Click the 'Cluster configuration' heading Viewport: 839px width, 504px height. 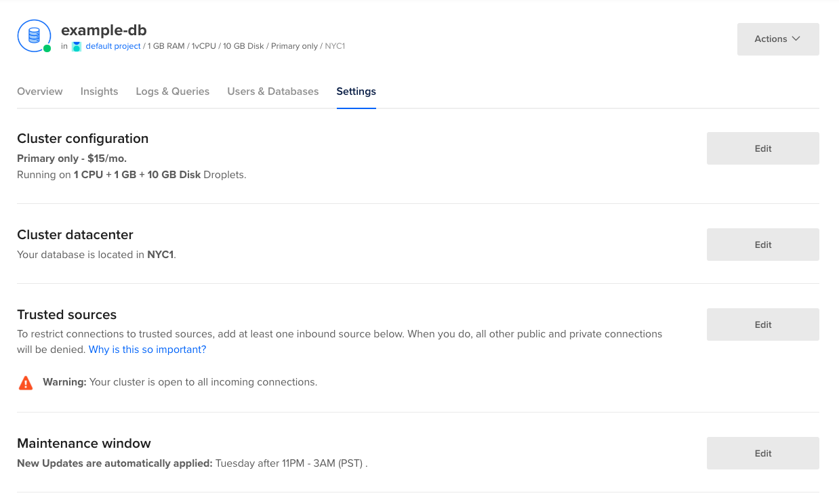tap(83, 138)
